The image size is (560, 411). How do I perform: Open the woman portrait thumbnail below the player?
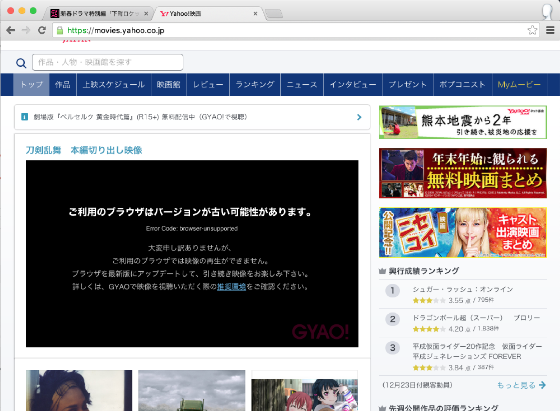[79, 391]
